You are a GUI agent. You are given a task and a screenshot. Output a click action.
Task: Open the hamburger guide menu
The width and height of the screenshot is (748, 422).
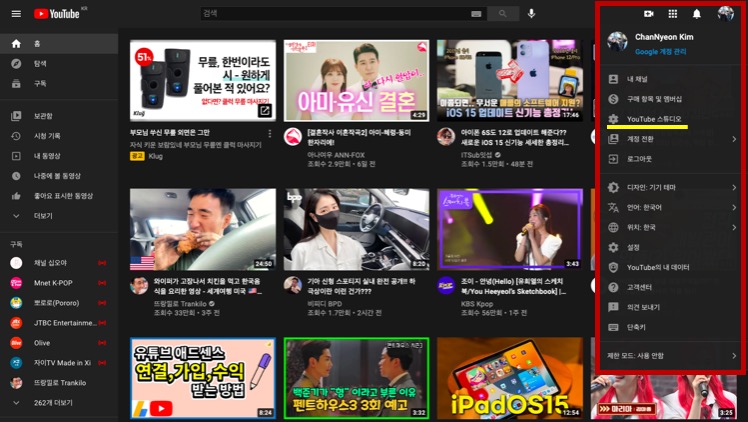16,14
